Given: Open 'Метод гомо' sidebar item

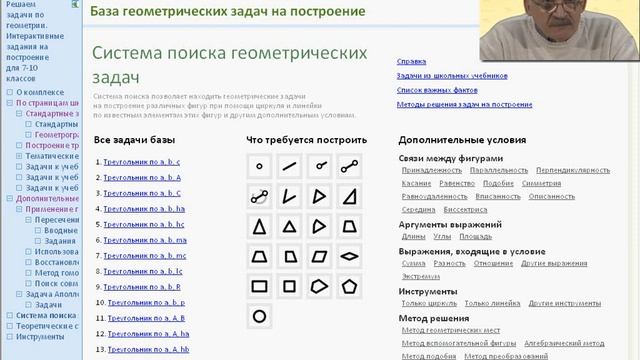Looking at the screenshot, I should tap(57, 273).
